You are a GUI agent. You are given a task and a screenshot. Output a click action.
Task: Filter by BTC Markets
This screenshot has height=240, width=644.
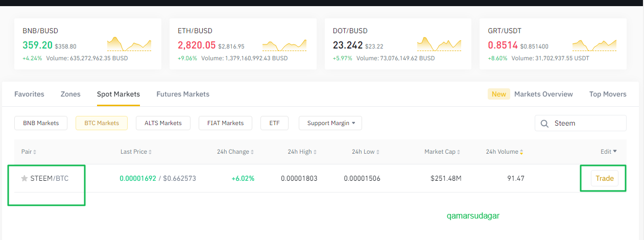point(102,123)
